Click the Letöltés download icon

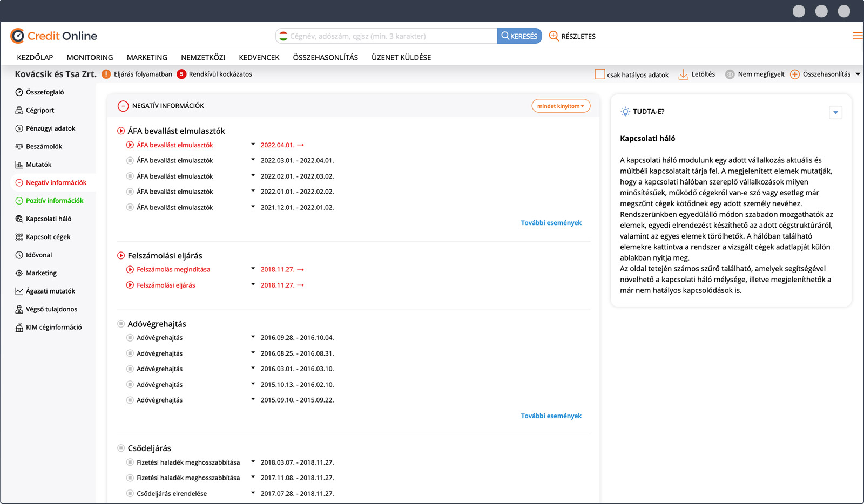683,74
